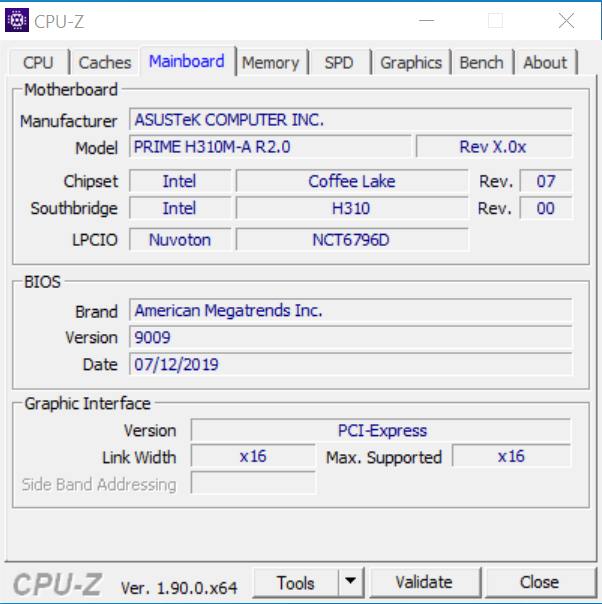The height and width of the screenshot is (604, 602).
Task: Click the model value PRIME H310M-A R2.0
Action: [x=270, y=147]
